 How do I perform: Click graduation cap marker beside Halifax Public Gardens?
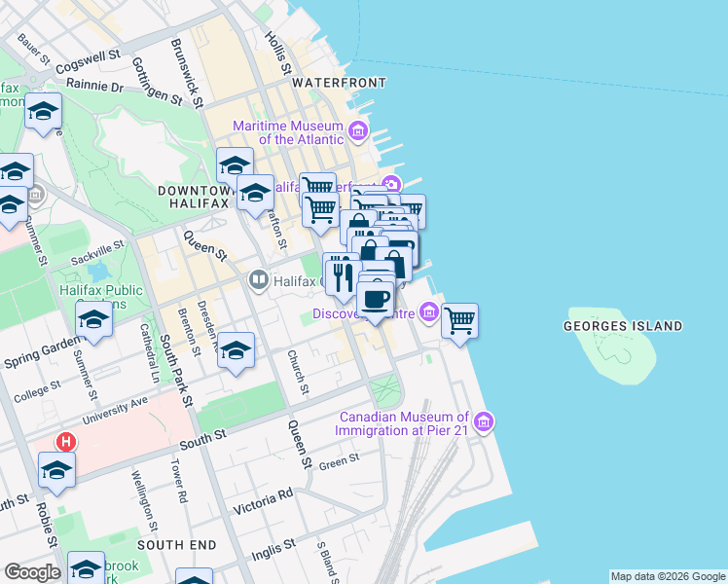point(93,318)
